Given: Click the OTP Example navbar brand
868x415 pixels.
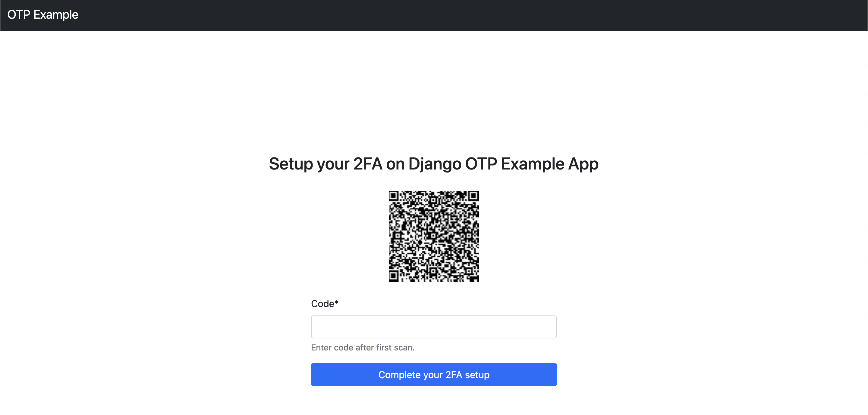Looking at the screenshot, I should coord(43,15).
